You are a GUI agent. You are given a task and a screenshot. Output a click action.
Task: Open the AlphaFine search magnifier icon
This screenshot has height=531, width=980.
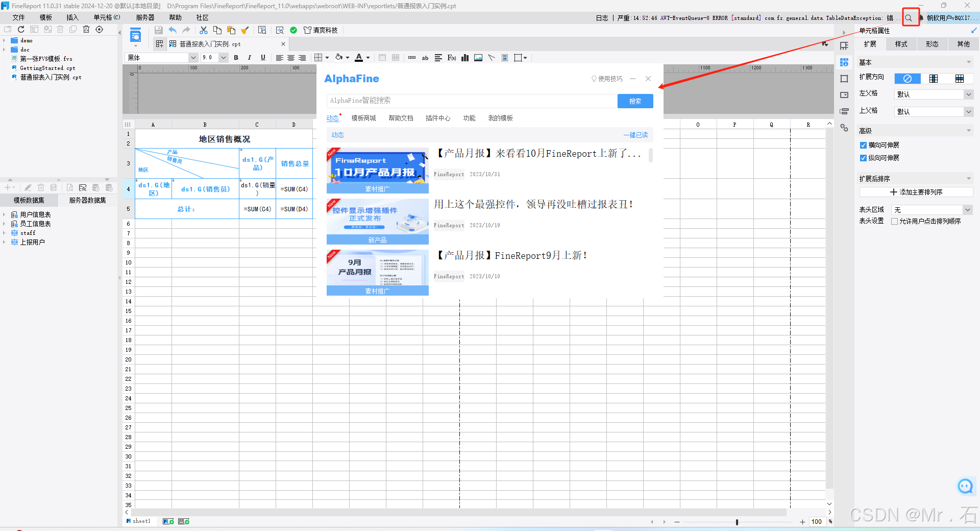point(909,18)
